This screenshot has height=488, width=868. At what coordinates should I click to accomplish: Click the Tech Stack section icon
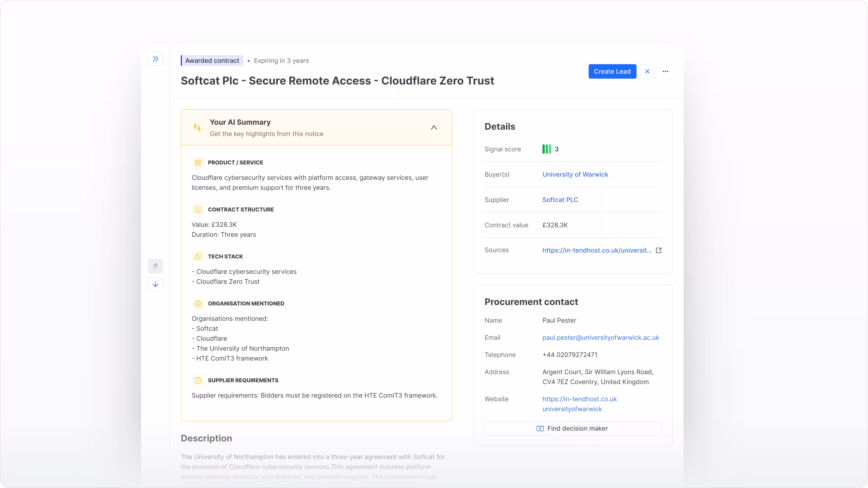198,257
